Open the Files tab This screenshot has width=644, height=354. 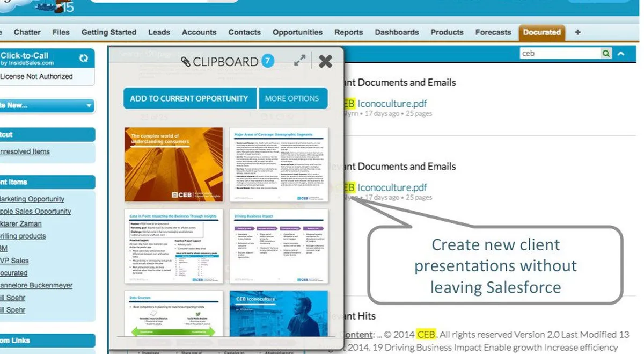(61, 32)
